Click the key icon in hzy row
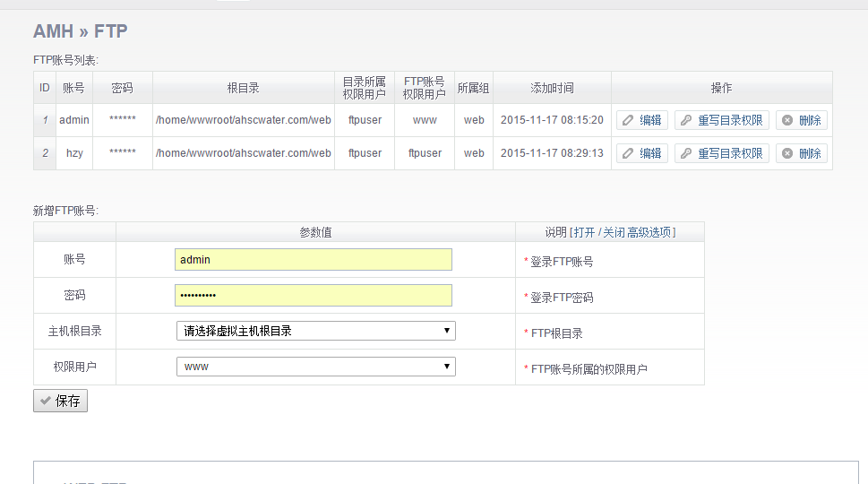This screenshot has width=868, height=484. click(686, 153)
